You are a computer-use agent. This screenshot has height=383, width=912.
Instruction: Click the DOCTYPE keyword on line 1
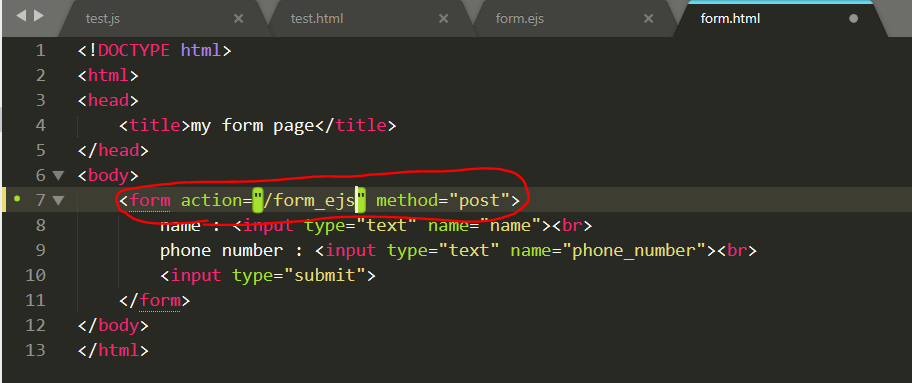tap(134, 51)
